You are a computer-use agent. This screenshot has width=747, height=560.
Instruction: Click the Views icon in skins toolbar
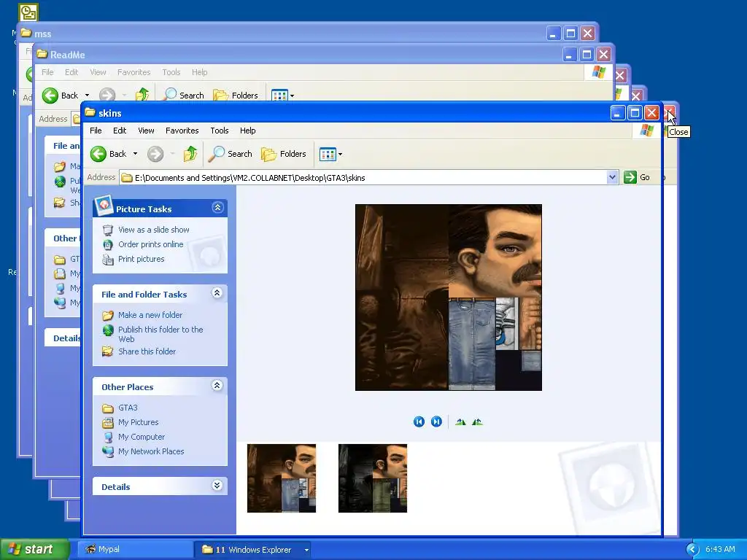pyautogui.click(x=328, y=155)
